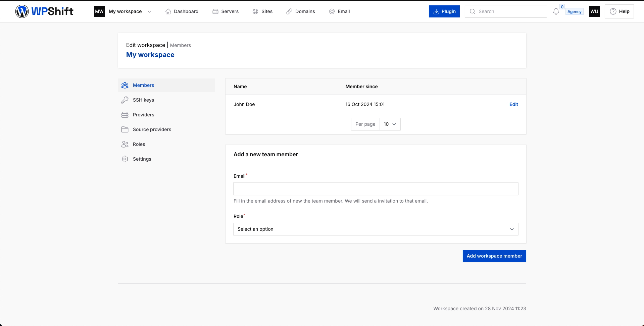Open the Email nav item
Image resolution: width=644 pixels, height=326 pixels.
[x=340, y=11]
